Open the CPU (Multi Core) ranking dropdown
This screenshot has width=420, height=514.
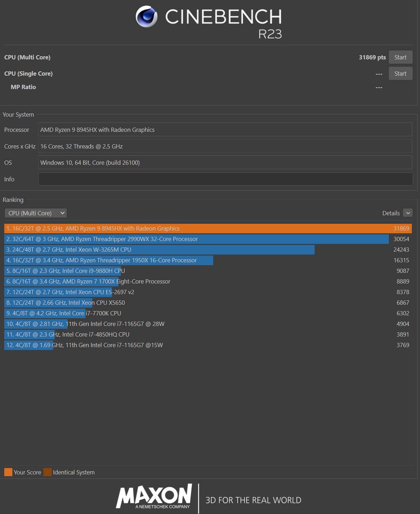[36, 213]
